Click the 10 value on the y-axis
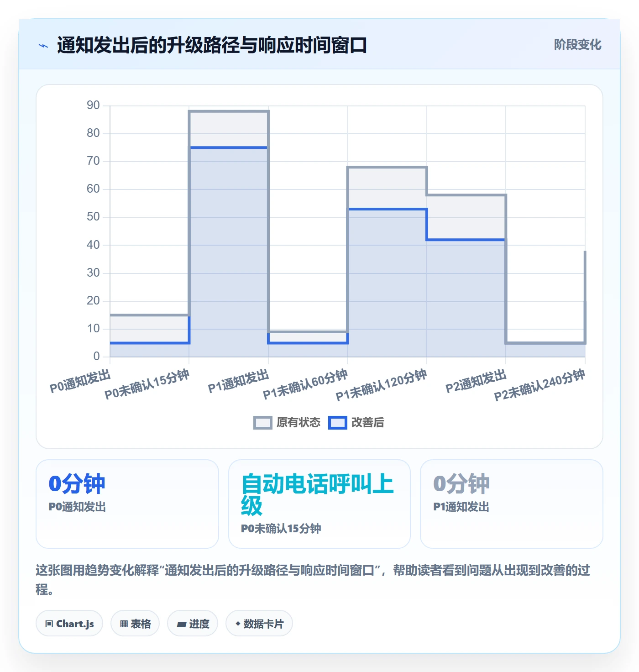639x672 pixels. pos(93,329)
